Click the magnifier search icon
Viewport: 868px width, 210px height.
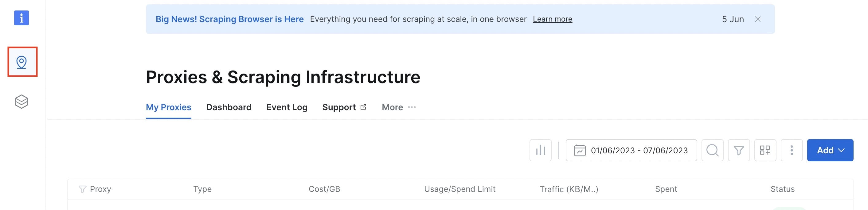coord(712,150)
